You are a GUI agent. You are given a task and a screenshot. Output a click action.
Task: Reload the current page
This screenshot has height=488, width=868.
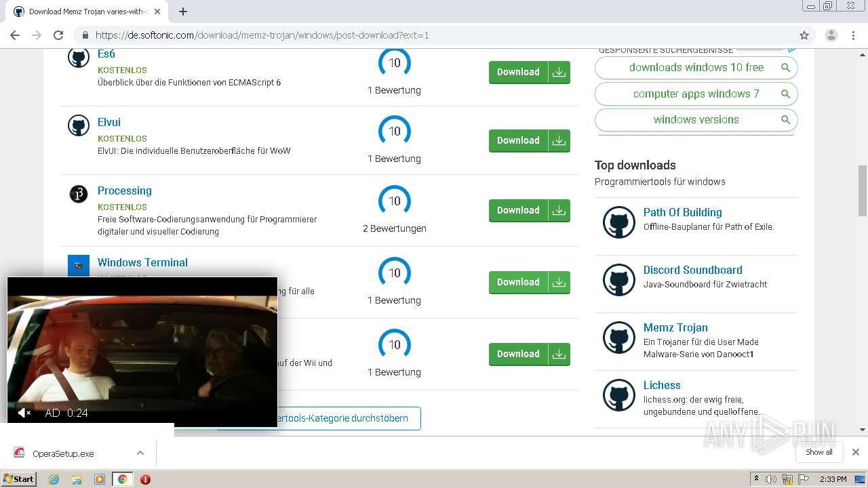[x=58, y=35]
